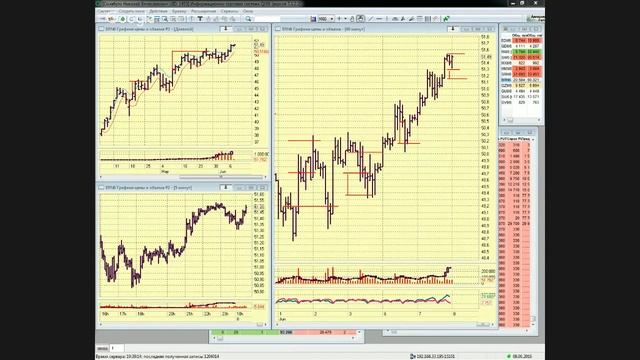640x360 pixels.
Task: Open the Расширения menu
Action: click(203, 11)
